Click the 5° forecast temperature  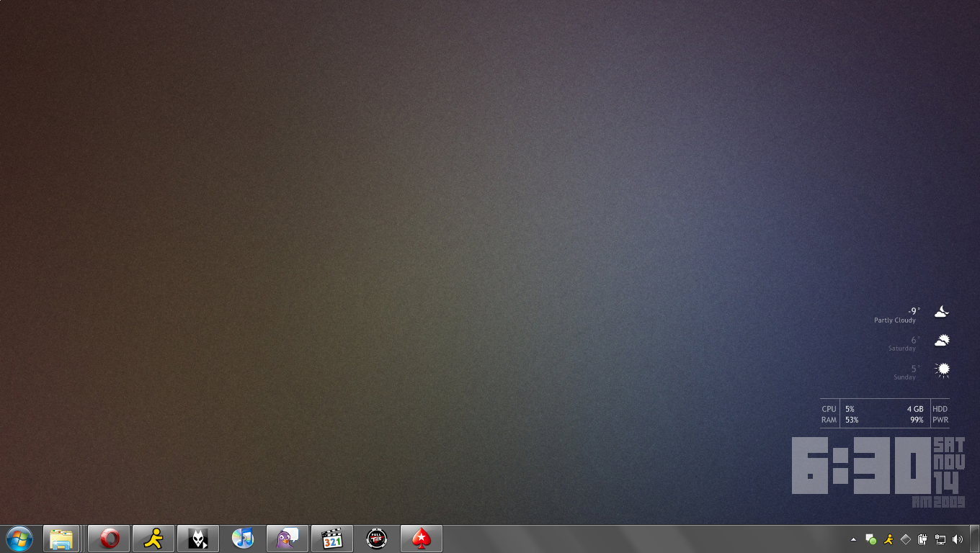pyautogui.click(x=915, y=369)
